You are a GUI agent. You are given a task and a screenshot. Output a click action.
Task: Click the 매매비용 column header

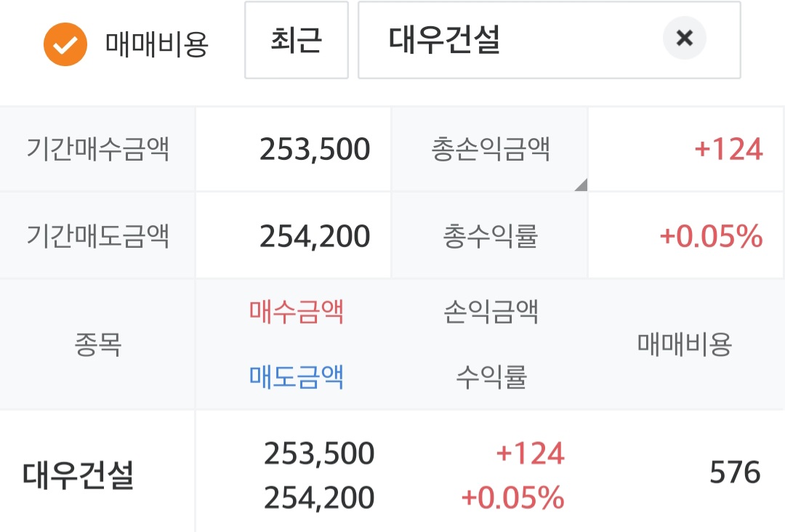click(x=684, y=344)
